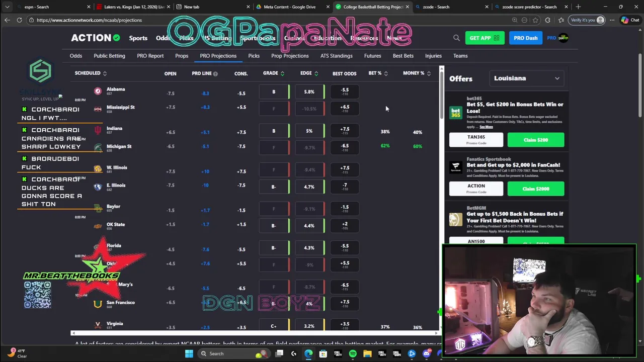Click Indiana best odds +7.5 box
The image size is (644, 362).
(345, 131)
